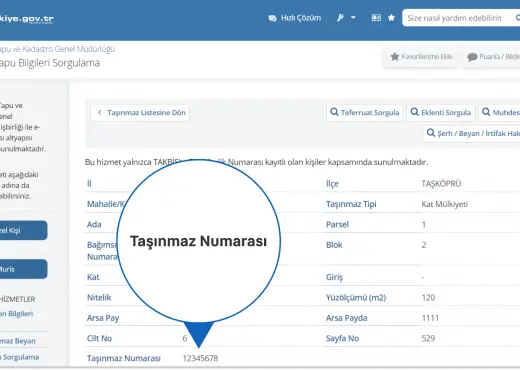
Task: Focus the 'Size nasıl yardım edebilirim' search field
Action: (461, 18)
